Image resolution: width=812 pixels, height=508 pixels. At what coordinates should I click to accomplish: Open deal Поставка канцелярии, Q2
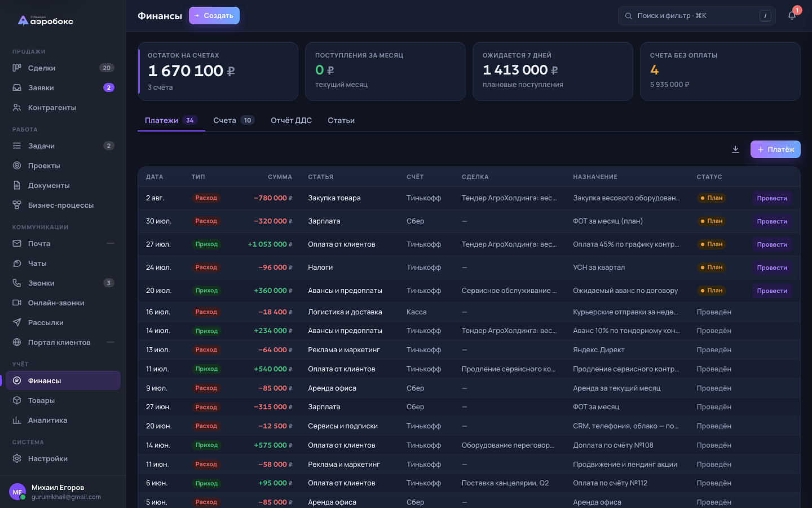coord(505,483)
